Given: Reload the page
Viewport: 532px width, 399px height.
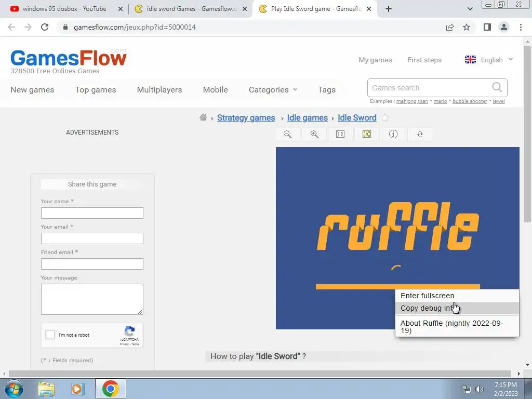Looking at the screenshot, I should click(x=45, y=27).
